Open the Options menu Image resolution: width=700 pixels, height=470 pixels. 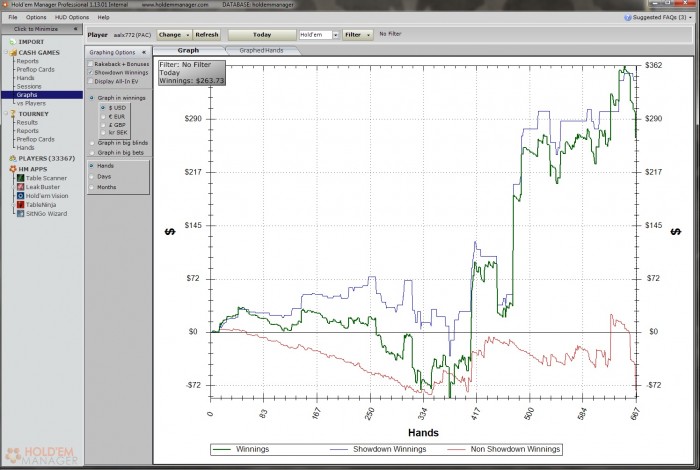[x=36, y=17]
